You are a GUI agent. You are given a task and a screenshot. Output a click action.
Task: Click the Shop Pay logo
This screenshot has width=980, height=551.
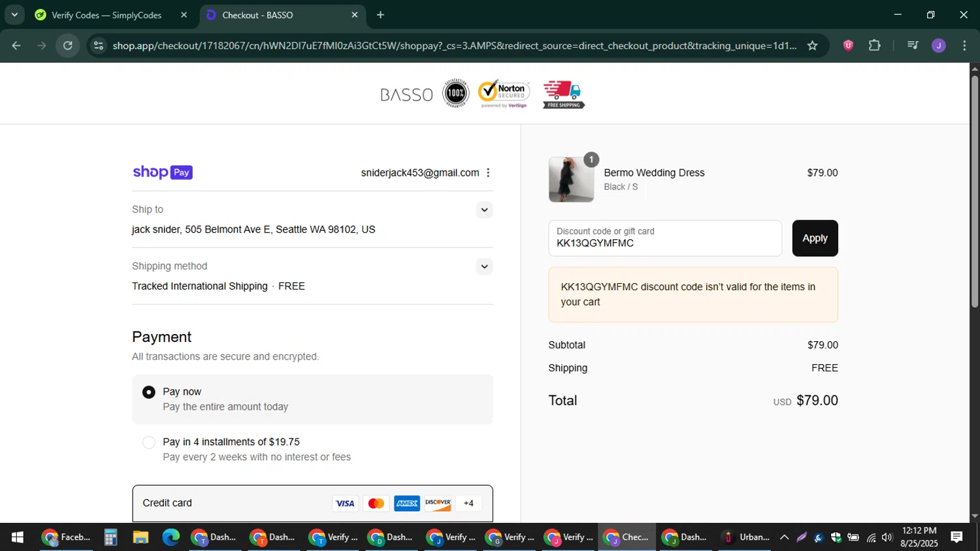click(x=163, y=173)
